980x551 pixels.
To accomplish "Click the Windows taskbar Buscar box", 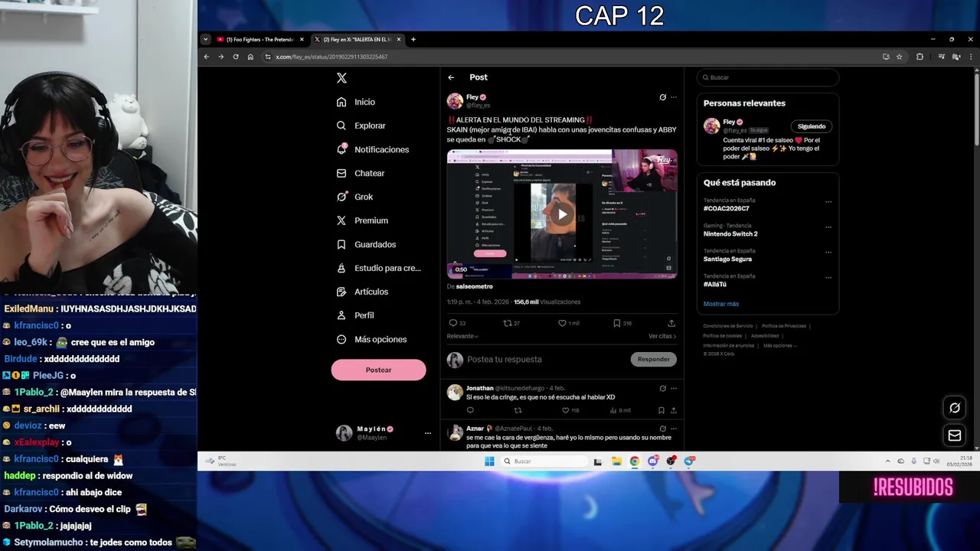I will click(x=546, y=461).
